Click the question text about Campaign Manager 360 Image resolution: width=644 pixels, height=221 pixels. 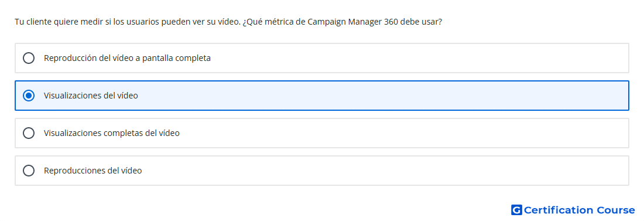click(x=228, y=22)
